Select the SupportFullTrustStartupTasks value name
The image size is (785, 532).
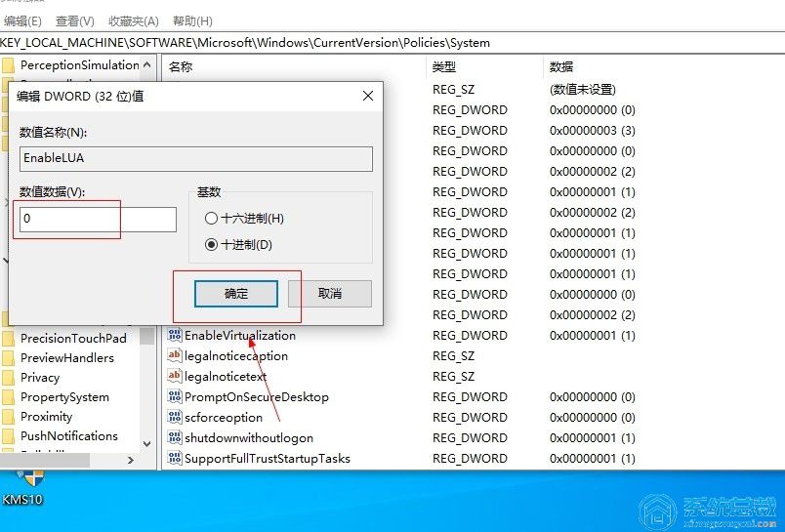click(x=268, y=459)
